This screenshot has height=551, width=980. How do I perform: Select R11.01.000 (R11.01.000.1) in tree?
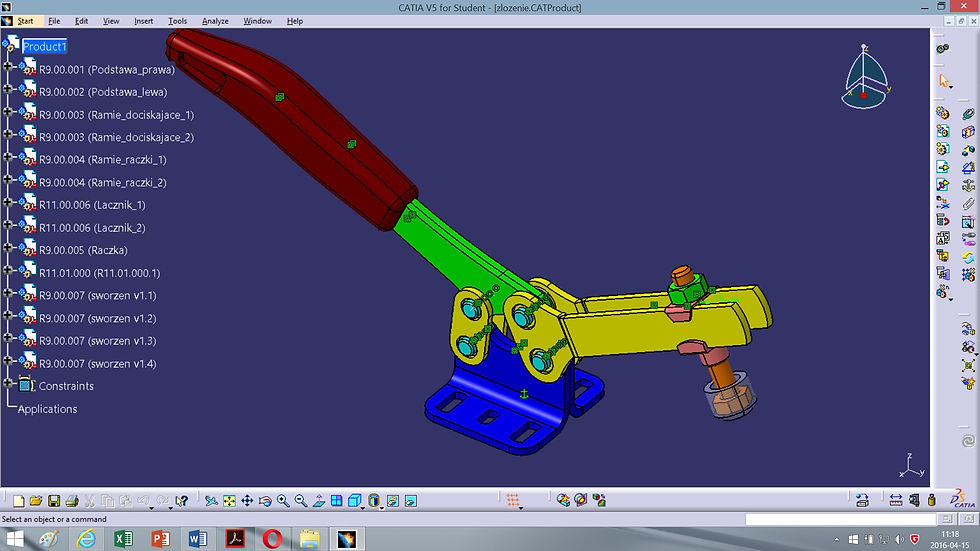click(99, 273)
